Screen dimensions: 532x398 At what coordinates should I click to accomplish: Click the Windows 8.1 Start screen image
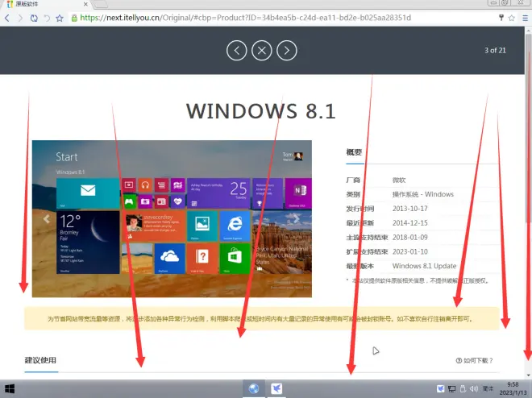(x=172, y=218)
